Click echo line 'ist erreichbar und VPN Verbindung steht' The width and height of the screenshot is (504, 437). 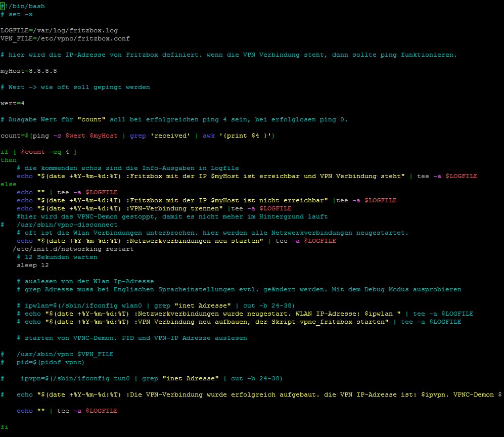pos(247,176)
